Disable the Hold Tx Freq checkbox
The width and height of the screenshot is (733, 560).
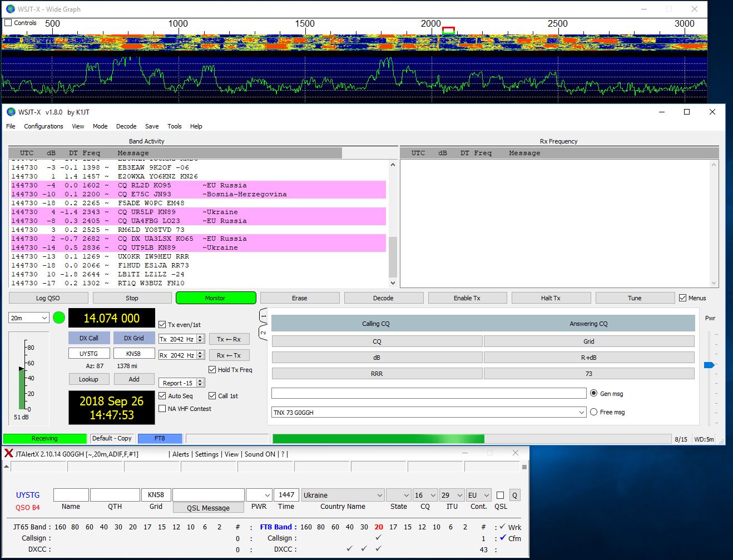[x=212, y=370]
